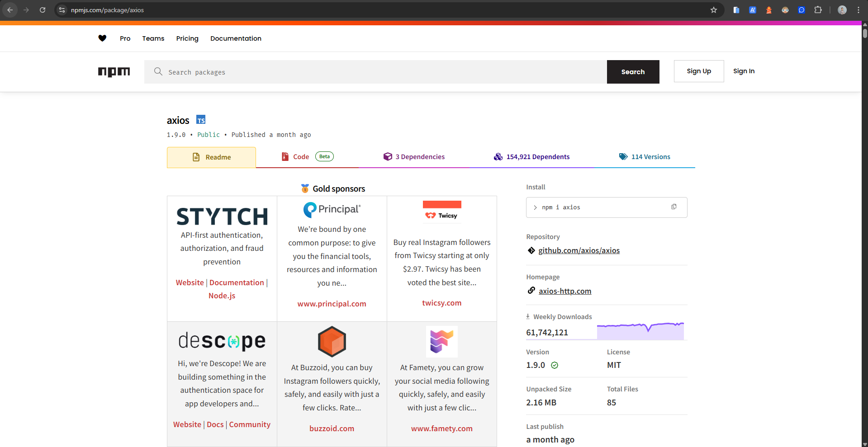
Task: Go to npm home via logo
Action: [x=114, y=71]
